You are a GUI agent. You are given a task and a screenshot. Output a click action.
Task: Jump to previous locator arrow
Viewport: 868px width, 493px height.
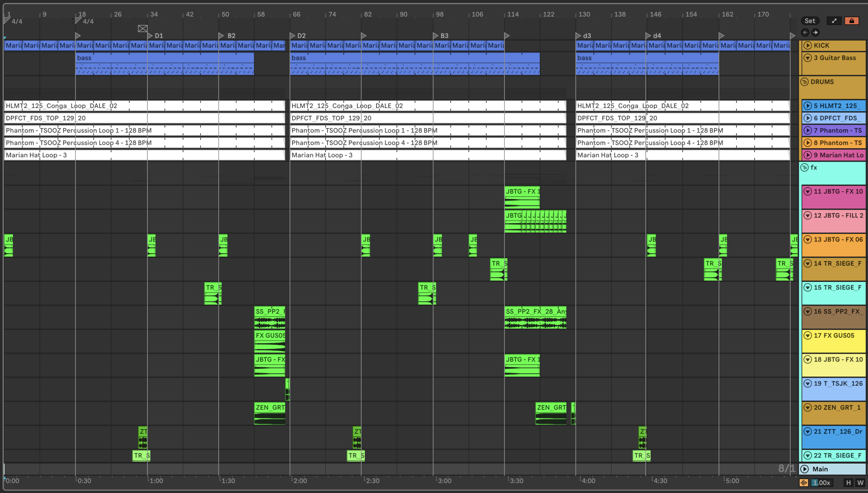click(805, 32)
